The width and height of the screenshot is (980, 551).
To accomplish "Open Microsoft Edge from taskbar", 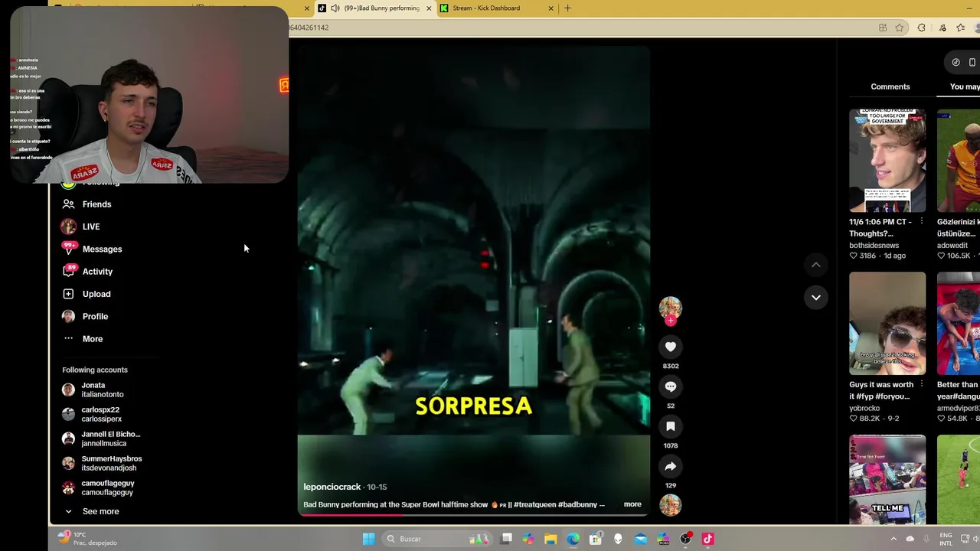I will 573,539.
